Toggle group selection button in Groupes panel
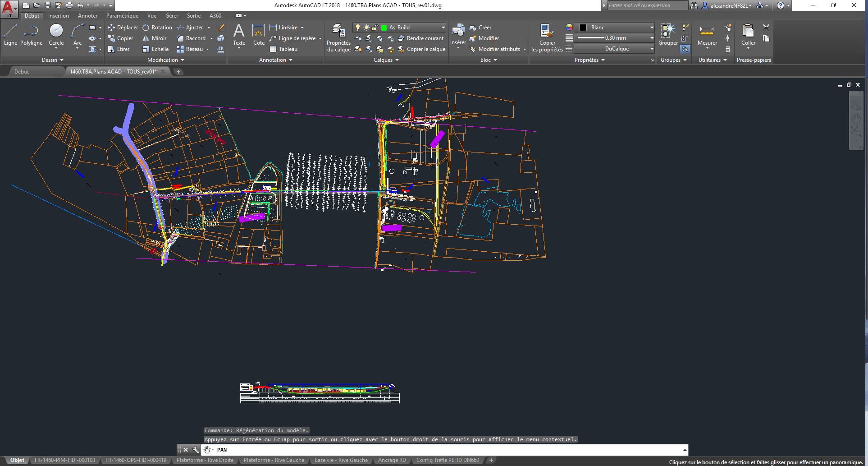868x466 pixels. pos(685,49)
